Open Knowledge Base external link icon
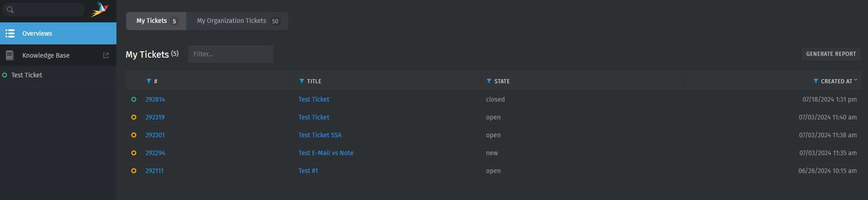This screenshot has width=868, height=200. click(x=106, y=55)
